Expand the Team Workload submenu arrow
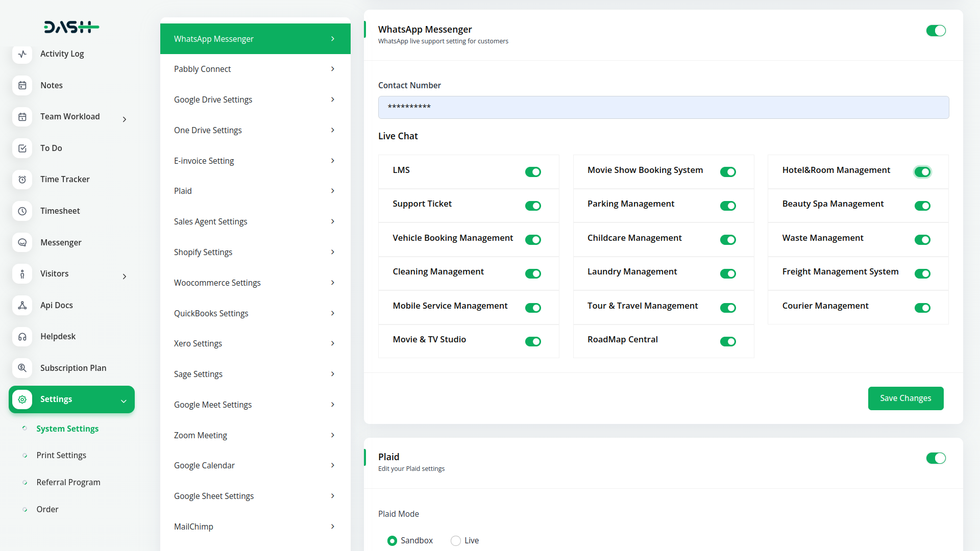The image size is (980, 551). (x=125, y=119)
